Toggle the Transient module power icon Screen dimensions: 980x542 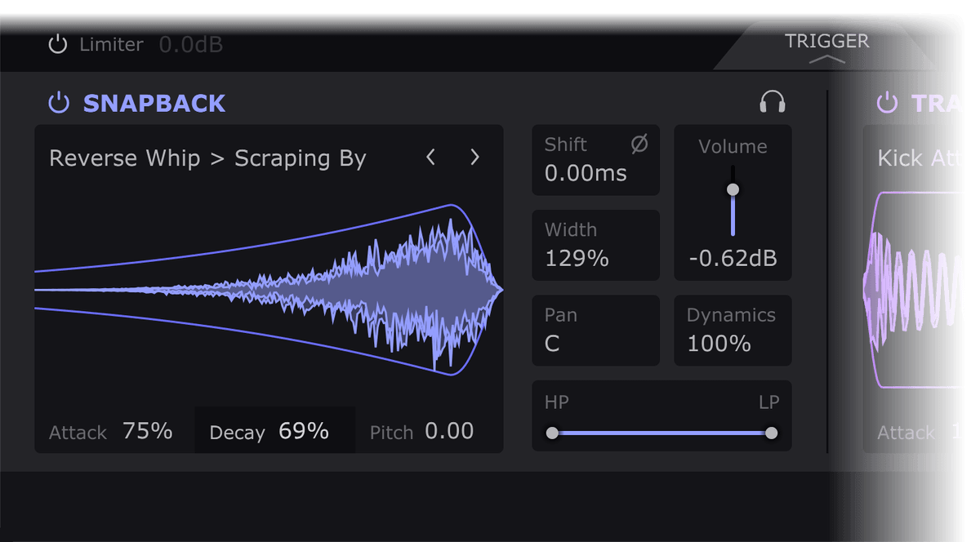[x=886, y=103]
